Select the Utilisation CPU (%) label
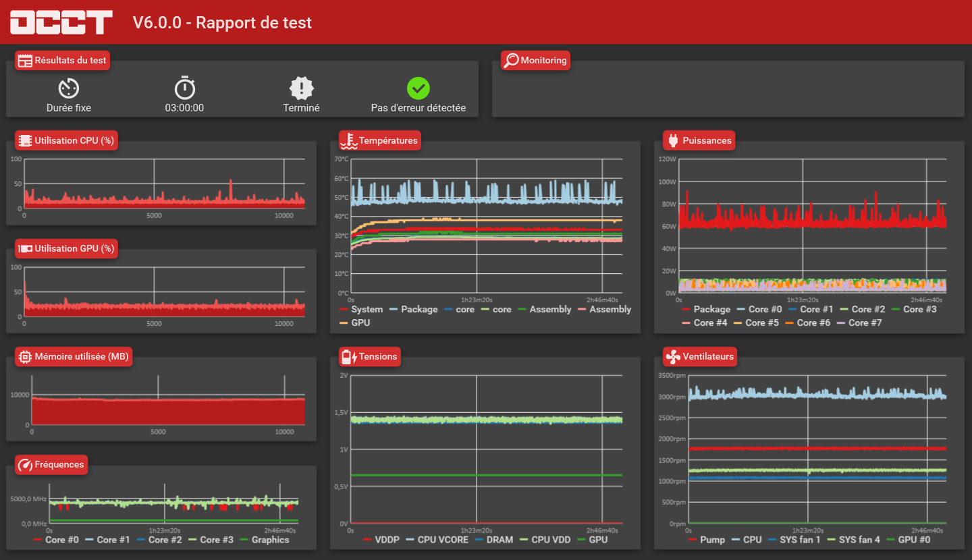 point(74,140)
